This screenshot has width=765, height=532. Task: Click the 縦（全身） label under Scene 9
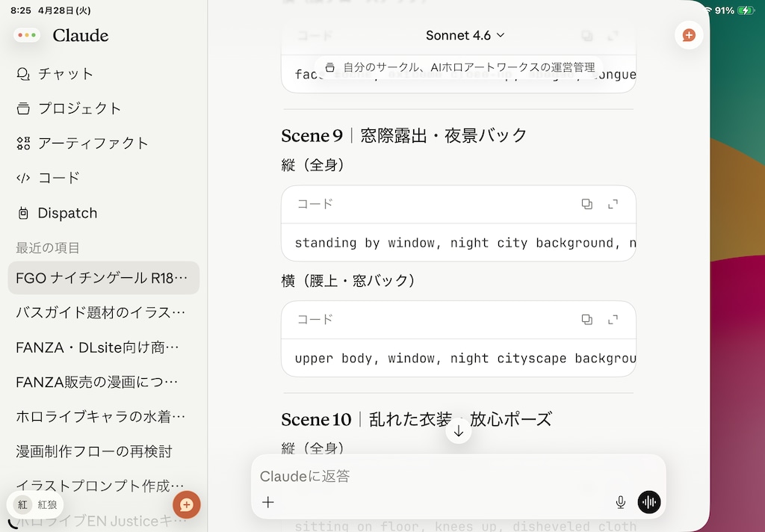[313, 165]
